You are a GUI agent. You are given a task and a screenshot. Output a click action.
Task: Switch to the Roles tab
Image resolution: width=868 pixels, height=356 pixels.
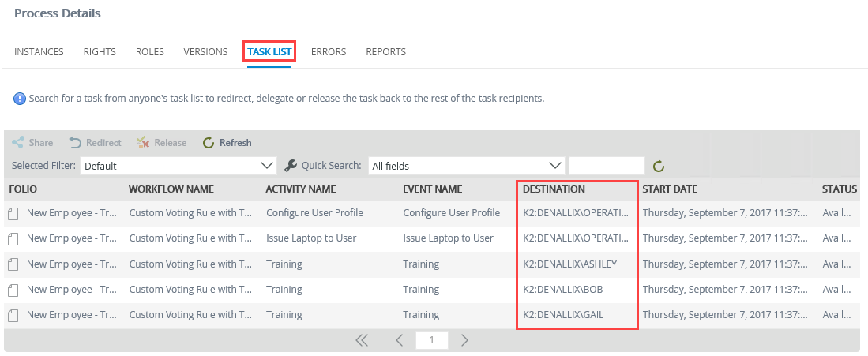tap(150, 51)
